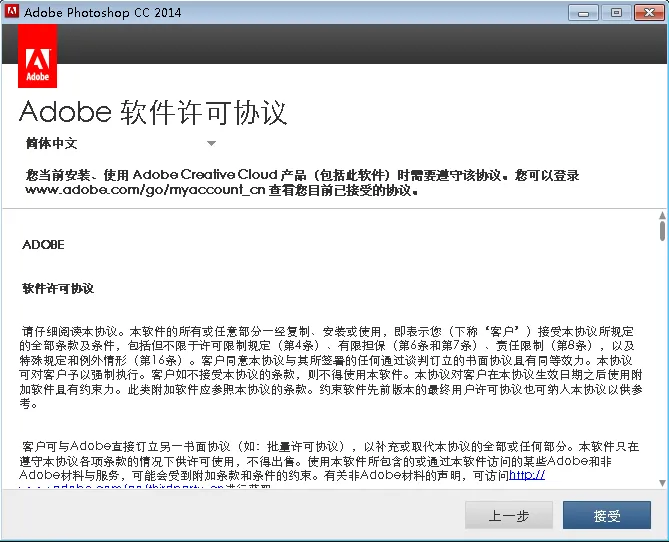The width and height of the screenshot is (669, 542).
Task: Click the scrollbar up arrow
Action: point(662,215)
